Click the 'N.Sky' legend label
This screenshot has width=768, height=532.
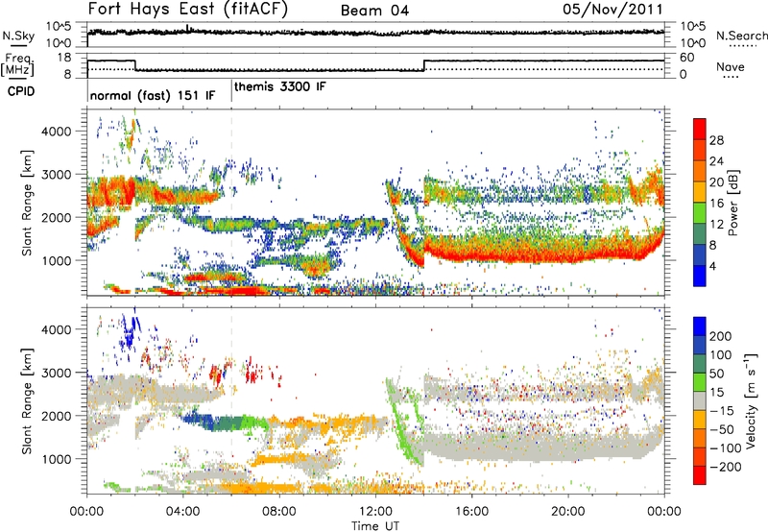18,36
